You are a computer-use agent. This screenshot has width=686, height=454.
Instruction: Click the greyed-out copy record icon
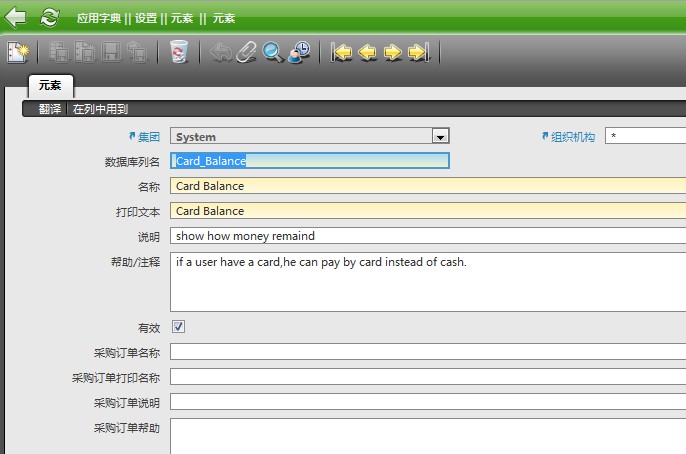click(59, 52)
